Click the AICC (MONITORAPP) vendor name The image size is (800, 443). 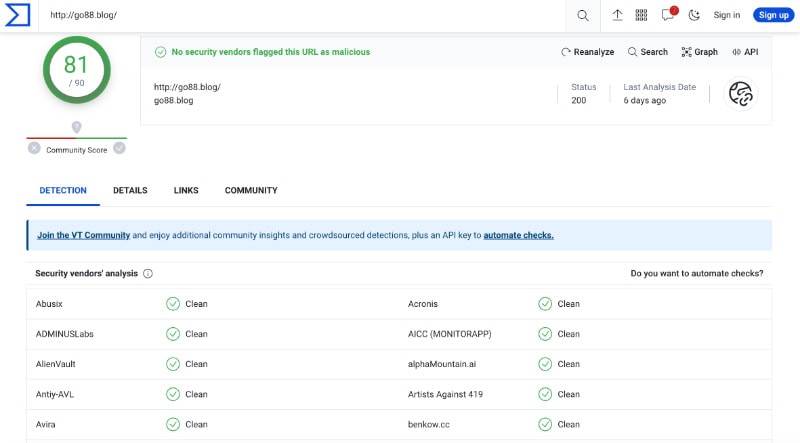pyautogui.click(x=449, y=334)
